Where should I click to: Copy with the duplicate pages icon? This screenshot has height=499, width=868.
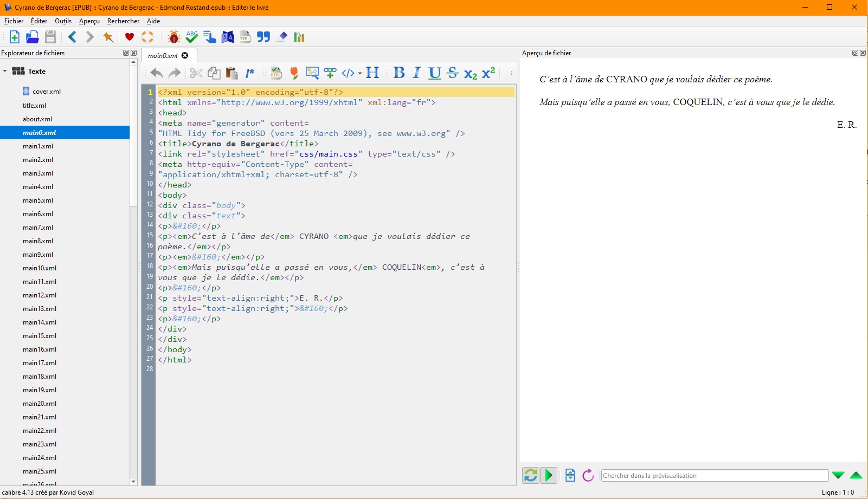[214, 73]
